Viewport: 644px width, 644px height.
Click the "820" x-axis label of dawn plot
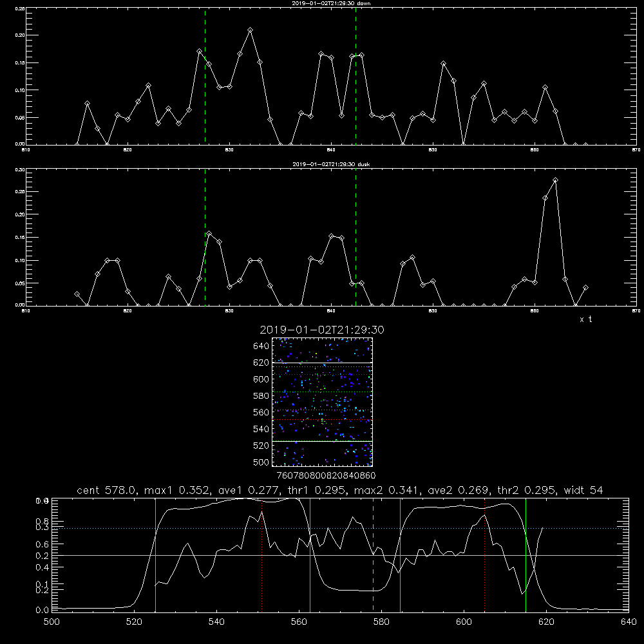point(128,150)
